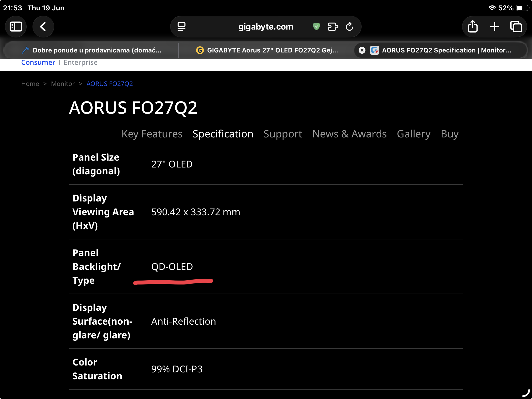Click the gigabyte.com address field
532x399 pixels.
click(x=266, y=27)
